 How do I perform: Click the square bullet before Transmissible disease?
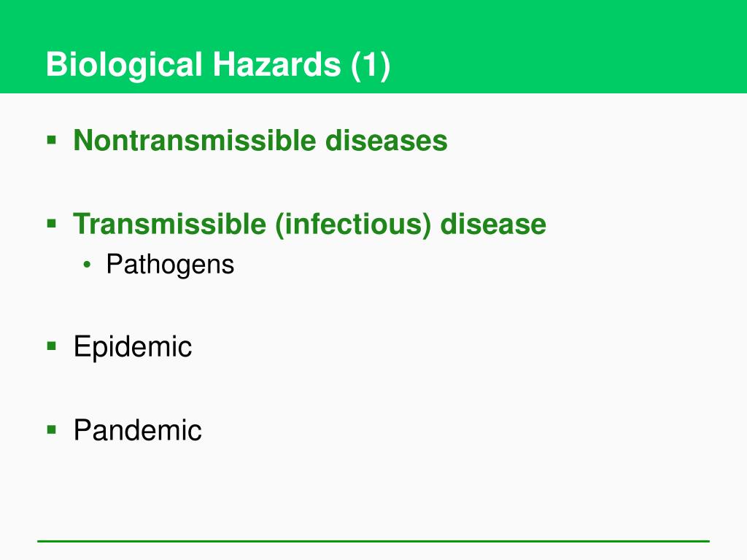(52, 223)
